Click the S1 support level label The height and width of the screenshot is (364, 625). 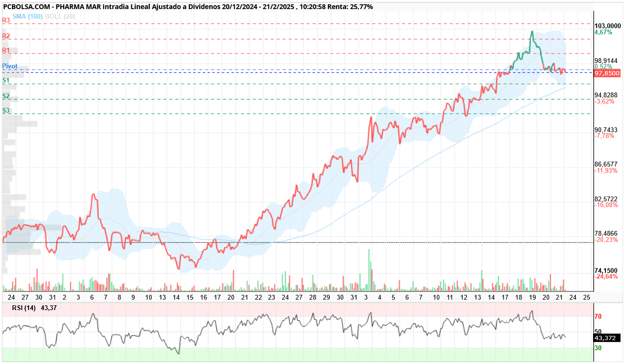[6, 81]
